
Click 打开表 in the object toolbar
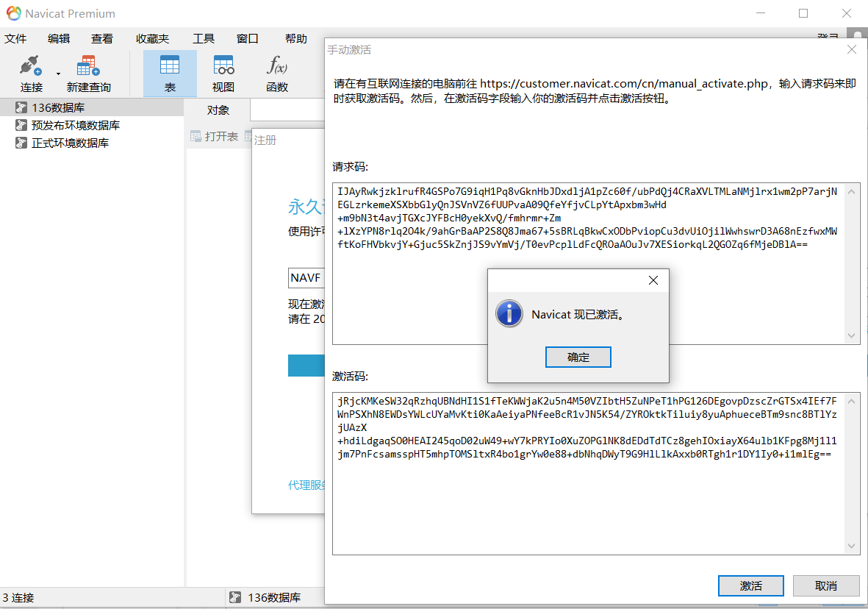tap(214, 136)
